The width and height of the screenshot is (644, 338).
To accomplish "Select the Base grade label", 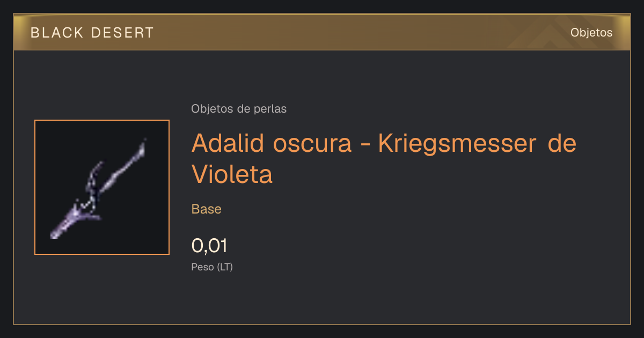I will click(207, 209).
